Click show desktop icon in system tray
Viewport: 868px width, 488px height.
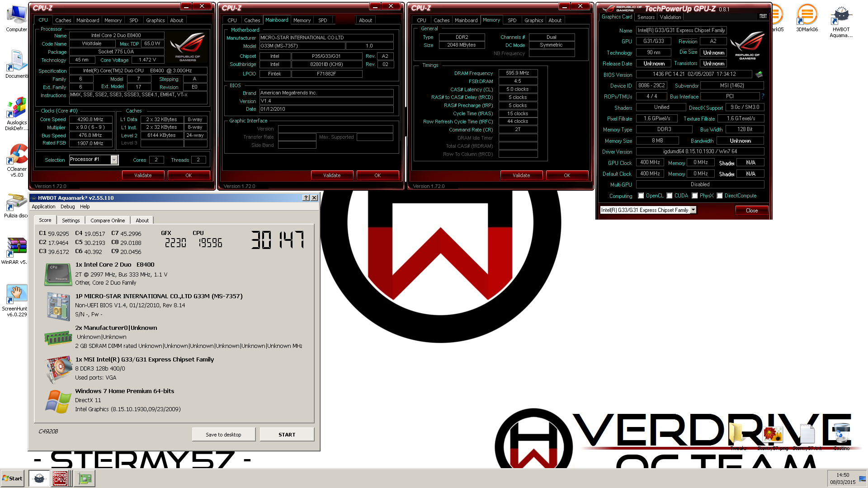click(863, 479)
